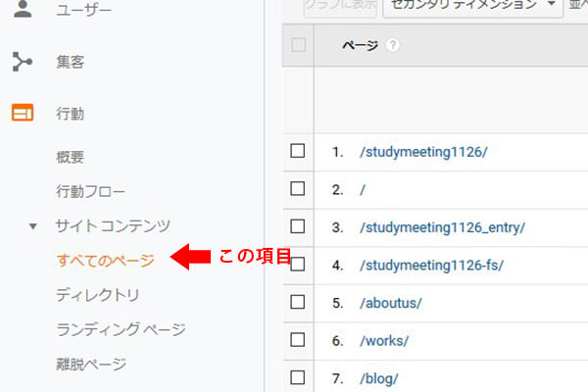
Task: Open the ディレクトリ report
Action: pos(98,295)
